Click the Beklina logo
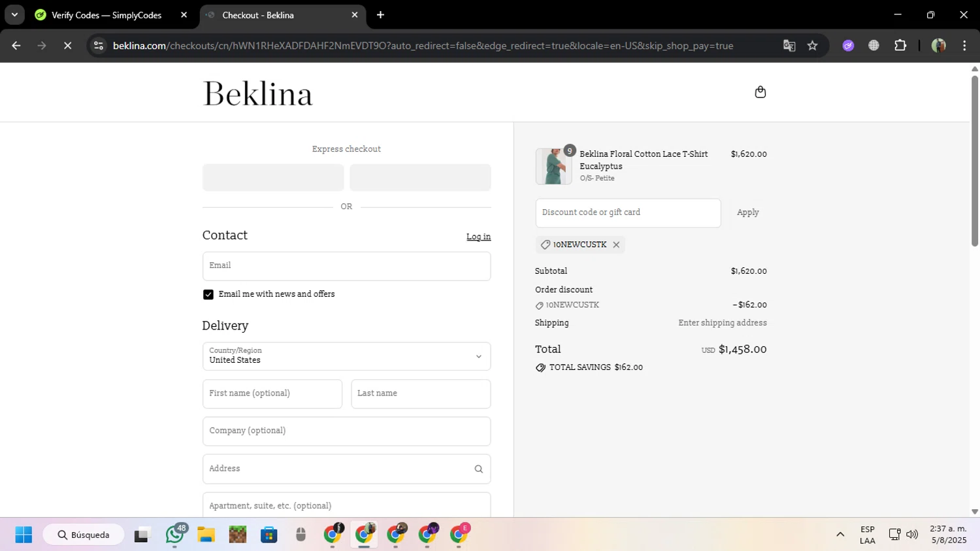 257,93
